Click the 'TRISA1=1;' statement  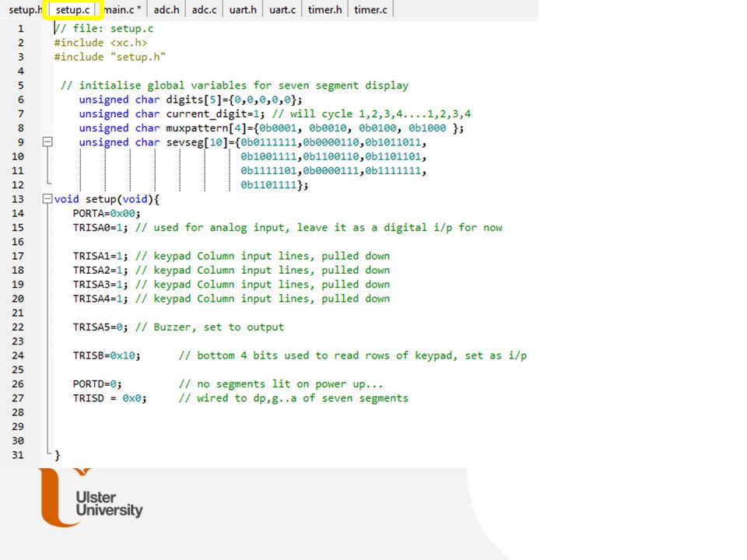(x=100, y=256)
